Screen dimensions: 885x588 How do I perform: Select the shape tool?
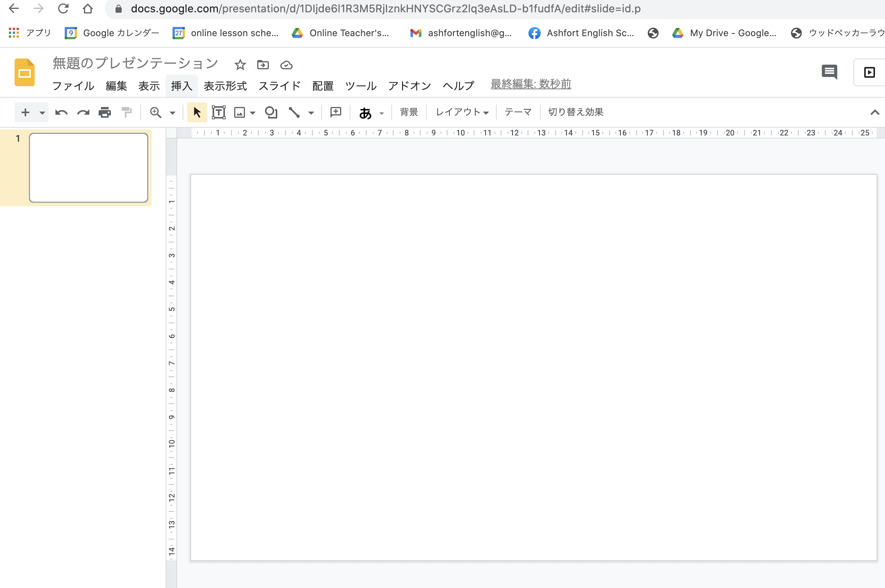[271, 112]
